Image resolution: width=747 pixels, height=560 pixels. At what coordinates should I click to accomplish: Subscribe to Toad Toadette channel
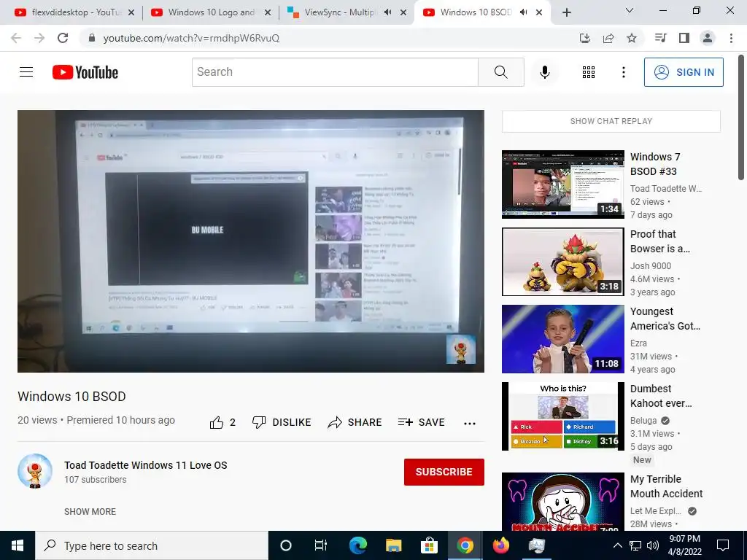coord(444,472)
